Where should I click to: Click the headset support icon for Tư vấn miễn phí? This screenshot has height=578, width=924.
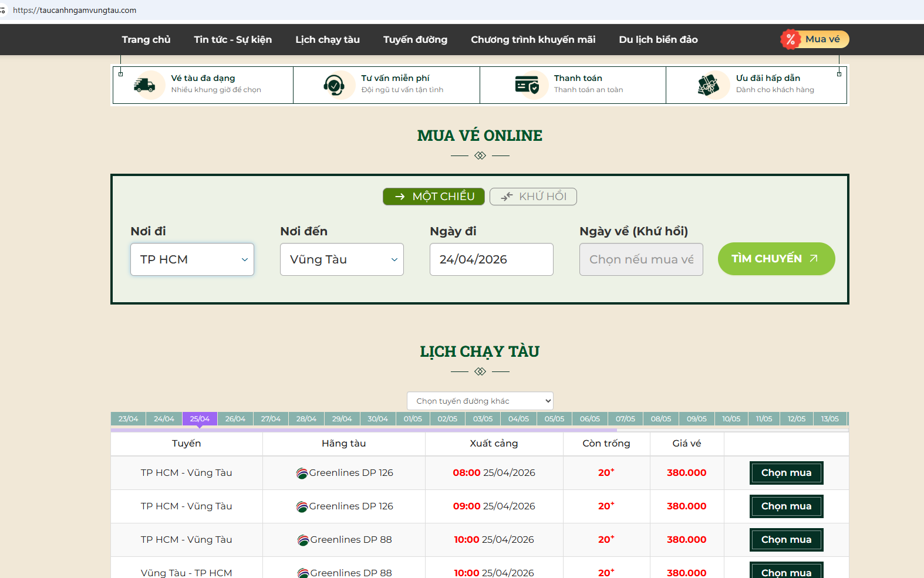pyautogui.click(x=334, y=85)
